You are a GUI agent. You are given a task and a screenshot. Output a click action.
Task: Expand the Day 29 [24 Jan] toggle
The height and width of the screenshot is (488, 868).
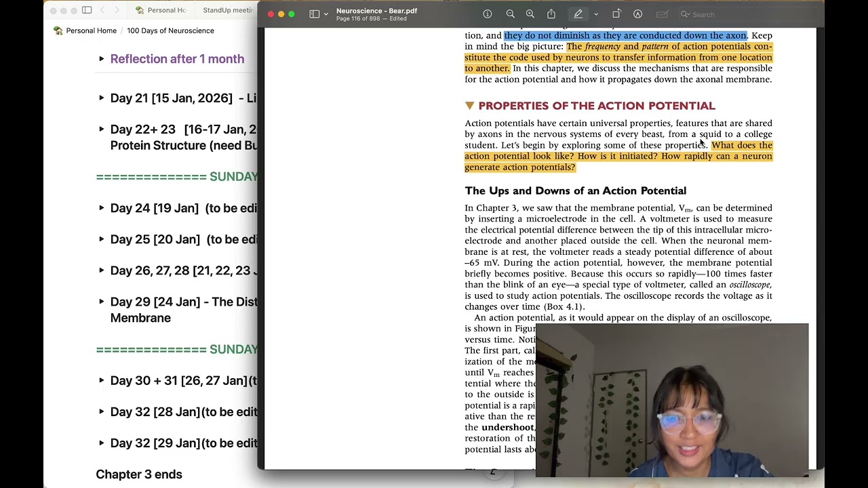pos(102,302)
